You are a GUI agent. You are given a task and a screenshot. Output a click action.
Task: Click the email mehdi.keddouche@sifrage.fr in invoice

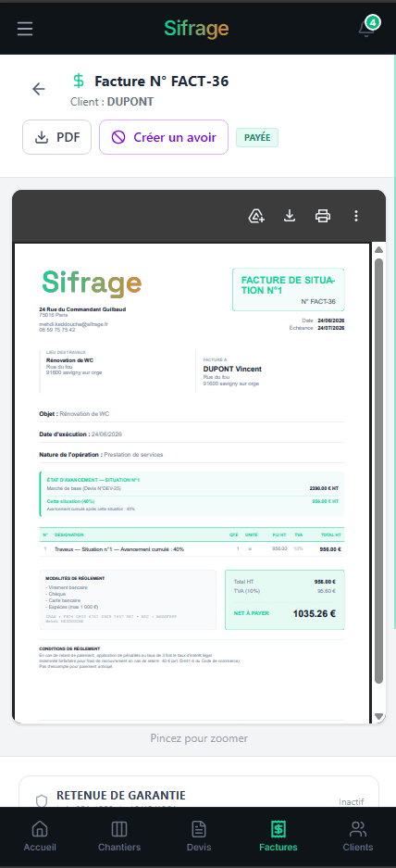point(74,324)
